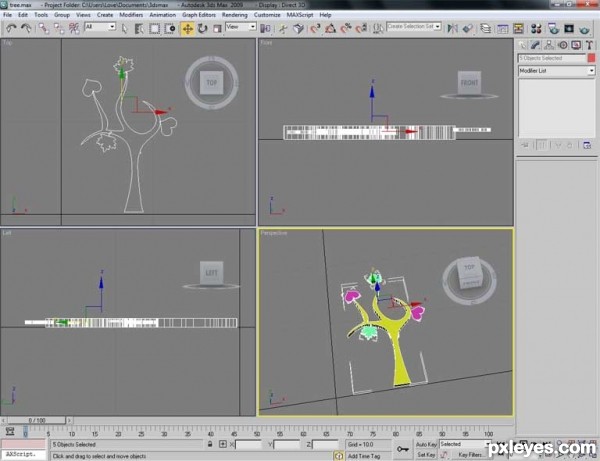The width and height of the screenshot is (600, 461).
Task: Toggle the 3D Snaps button
Action: coord(315,29)
